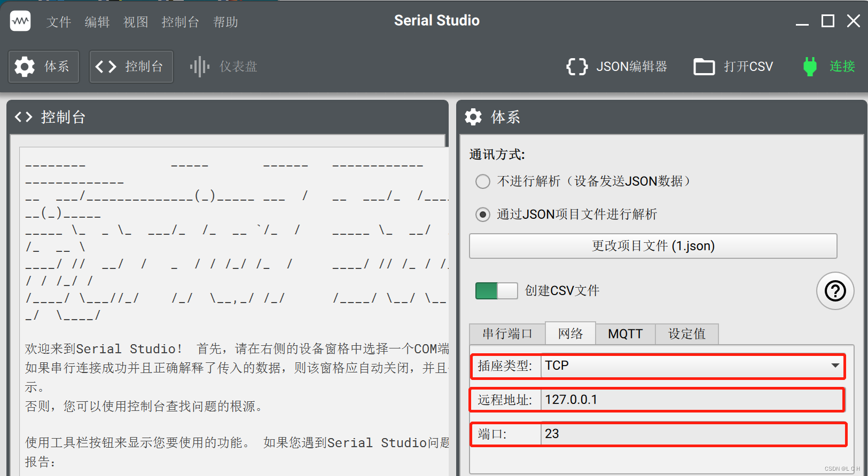Click the 端口 field showing 23
Viewport: 868px width, 476px height.
[693, 434]
